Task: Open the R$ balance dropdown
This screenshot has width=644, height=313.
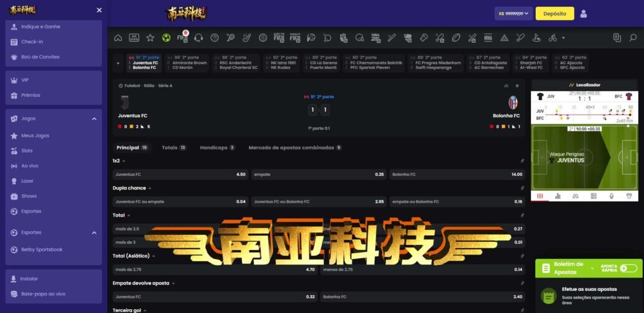Action: [514, 13]
